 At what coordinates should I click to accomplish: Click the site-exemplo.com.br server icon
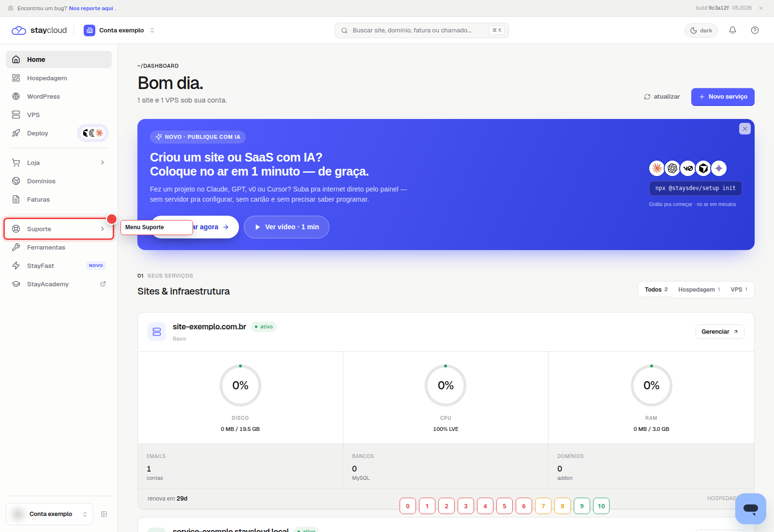pyautogui.click(x=157, y=332)
